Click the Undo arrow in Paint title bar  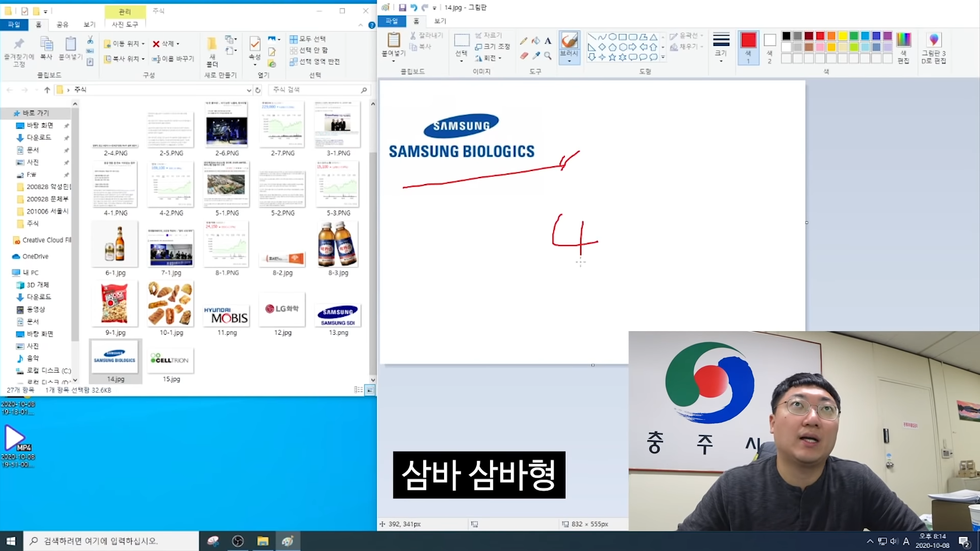pos(413,8)
